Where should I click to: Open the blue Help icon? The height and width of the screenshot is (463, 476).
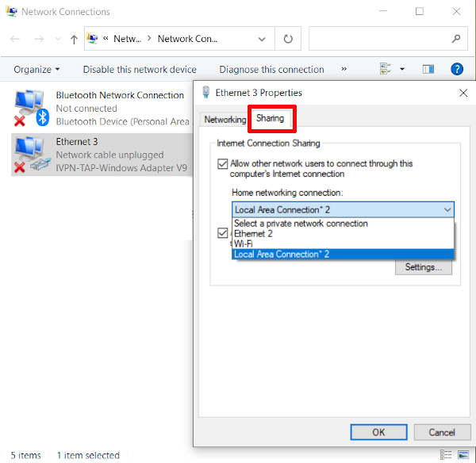[x=457, y=69]
